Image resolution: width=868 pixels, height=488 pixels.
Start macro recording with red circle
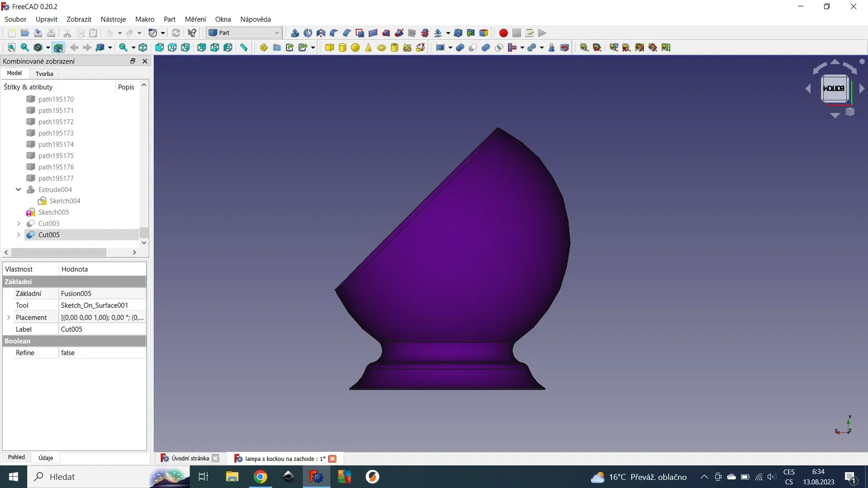point(503,33)
